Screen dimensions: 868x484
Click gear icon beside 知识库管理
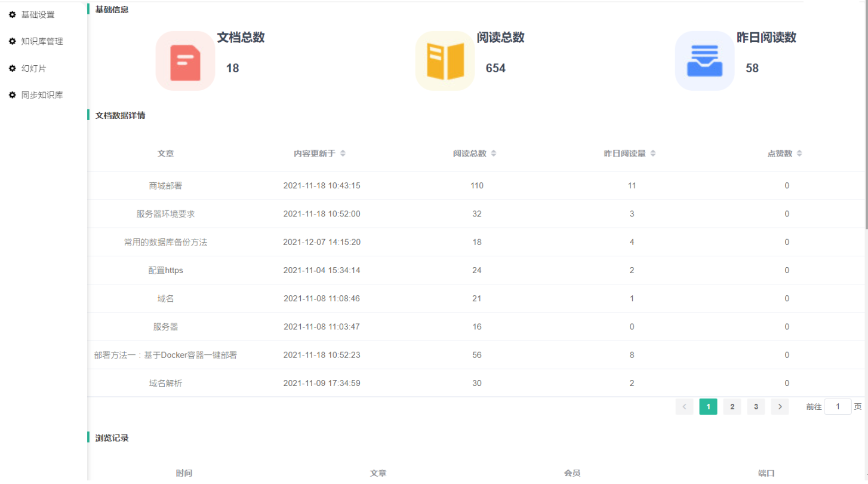point(12,41)
